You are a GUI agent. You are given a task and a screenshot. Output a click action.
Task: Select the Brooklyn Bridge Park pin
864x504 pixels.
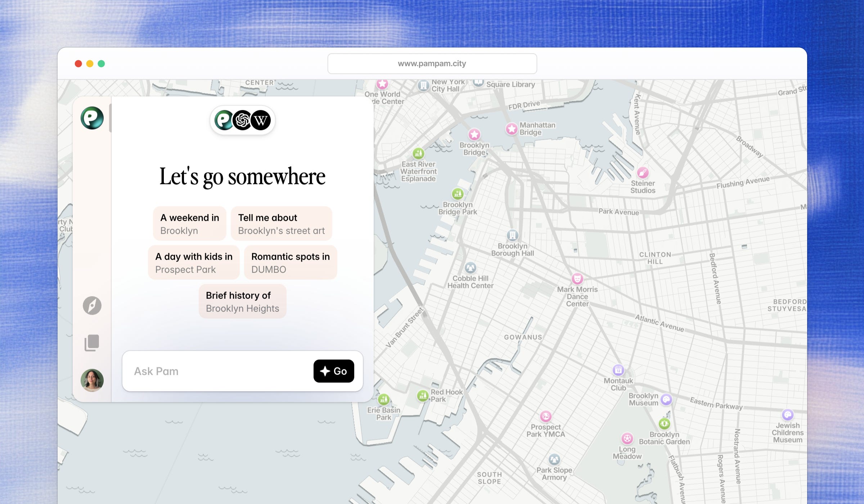(x=458, y=194)
